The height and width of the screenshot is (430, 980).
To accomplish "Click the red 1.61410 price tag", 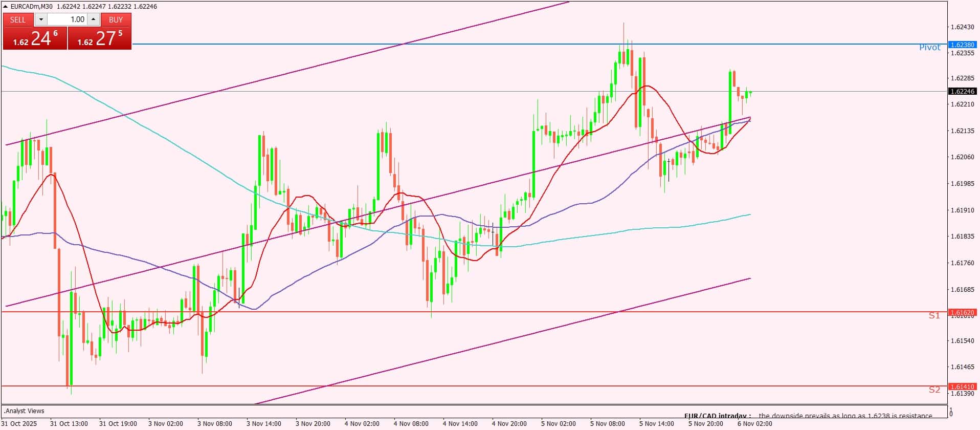I will (962, 386).
